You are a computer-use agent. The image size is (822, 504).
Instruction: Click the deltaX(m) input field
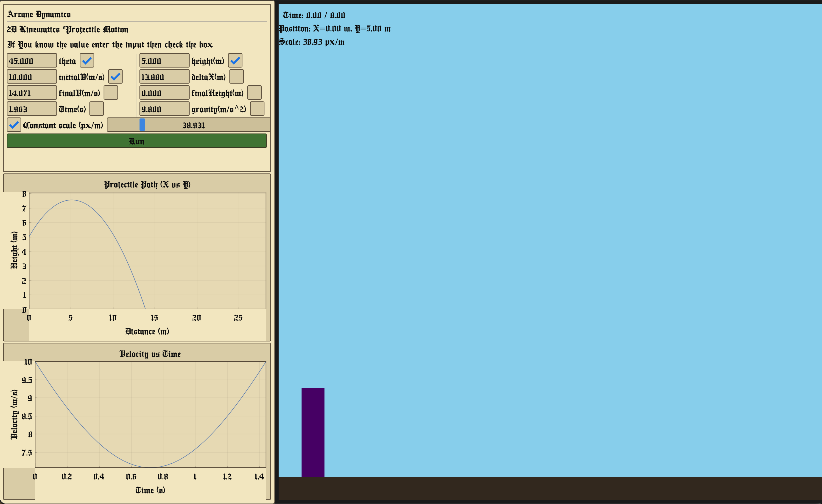tap(164, 77)
